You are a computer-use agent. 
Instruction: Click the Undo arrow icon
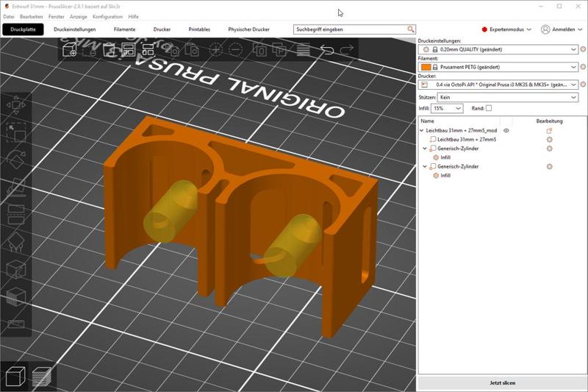(x=327, y=50)
